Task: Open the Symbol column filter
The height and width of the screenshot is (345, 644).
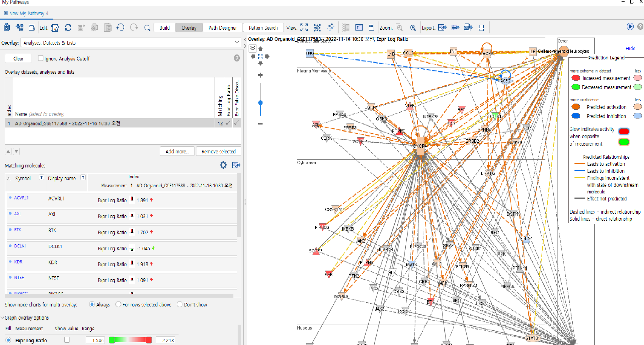Action: point(42,178)
